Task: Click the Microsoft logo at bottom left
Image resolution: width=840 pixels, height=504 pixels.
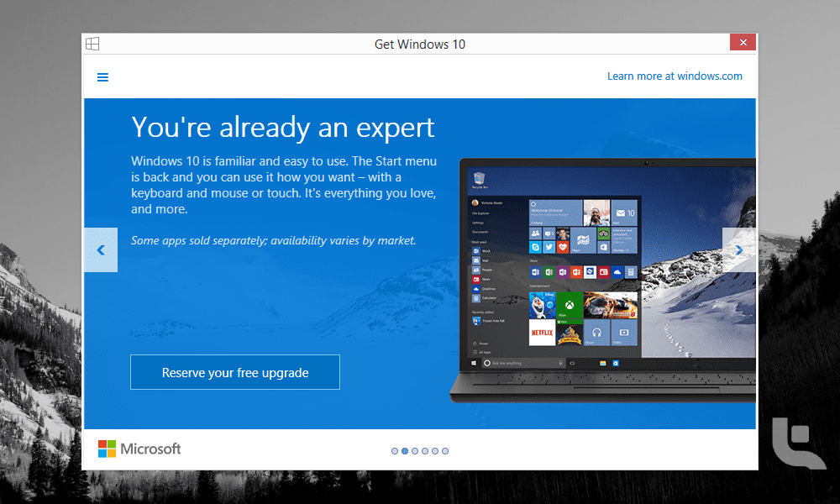Action: click(139, 449)
